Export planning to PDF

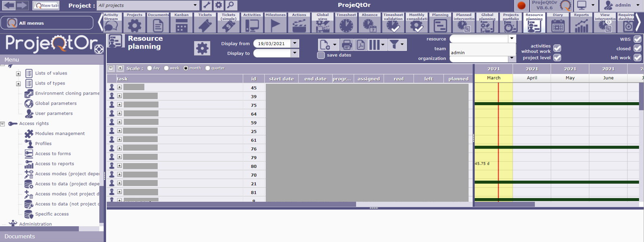click(x=361, y=45)
